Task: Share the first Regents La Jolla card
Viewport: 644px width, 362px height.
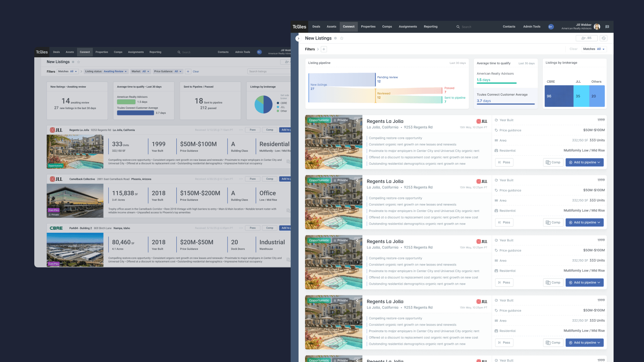Action: (357, 120)
